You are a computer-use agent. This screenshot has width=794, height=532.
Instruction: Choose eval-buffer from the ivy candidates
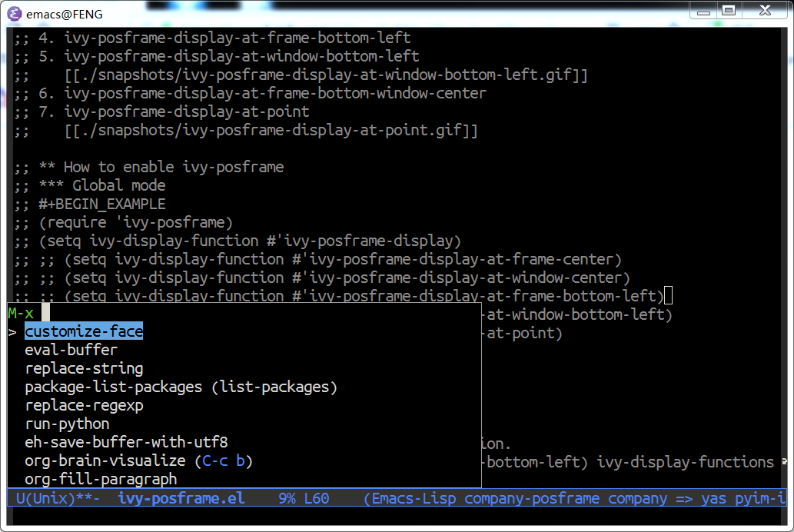71,350
